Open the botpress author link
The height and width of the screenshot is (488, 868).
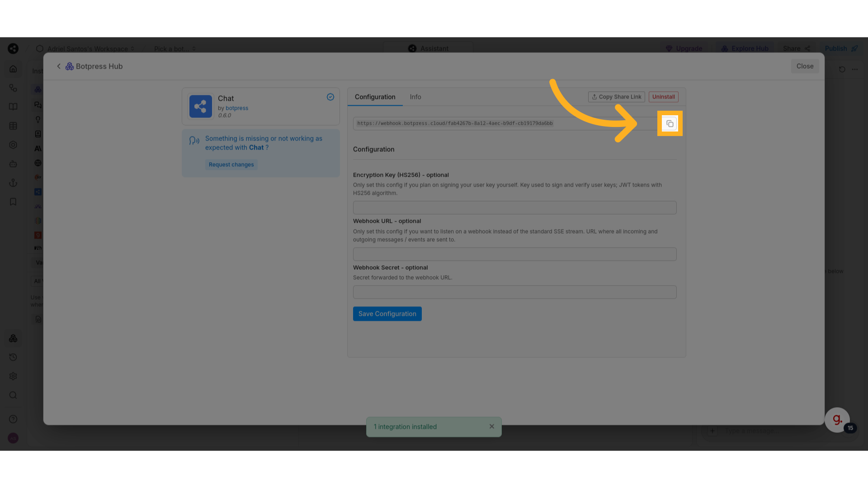[x=237, y=108]
